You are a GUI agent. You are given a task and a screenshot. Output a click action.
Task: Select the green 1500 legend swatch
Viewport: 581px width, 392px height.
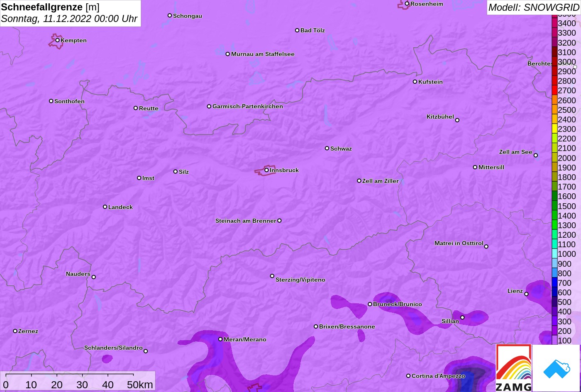coord(554,206)
